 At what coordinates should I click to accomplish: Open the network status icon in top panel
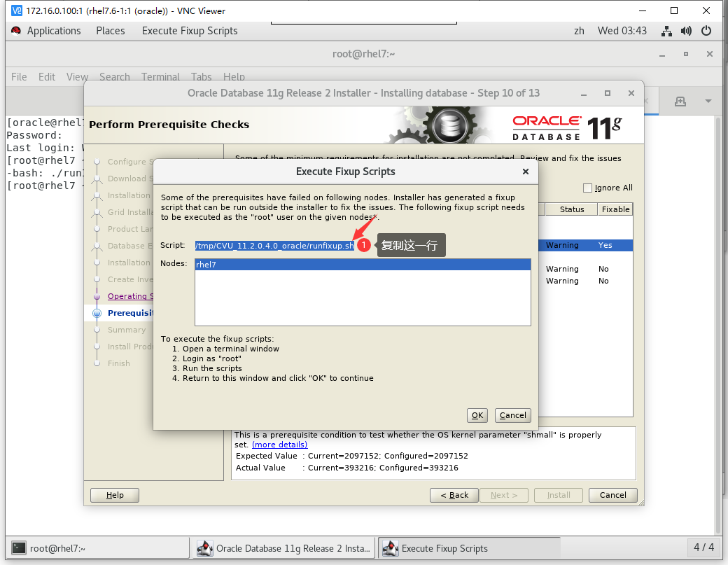[x=666, y=31]
